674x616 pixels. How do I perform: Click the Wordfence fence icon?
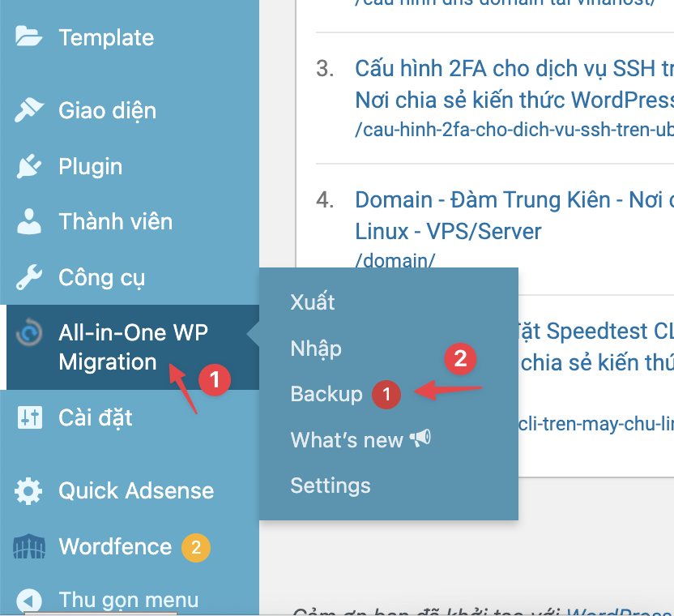(x=29, y=546)
